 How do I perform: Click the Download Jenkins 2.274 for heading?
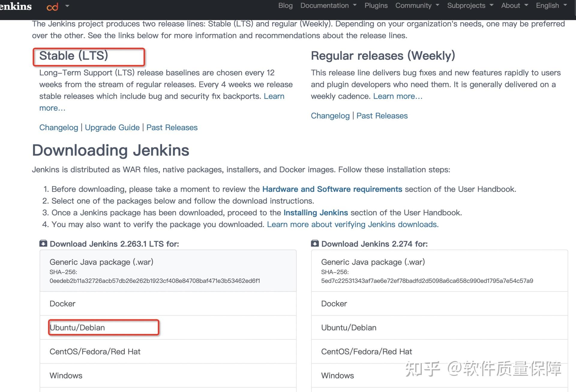(374, 244)
